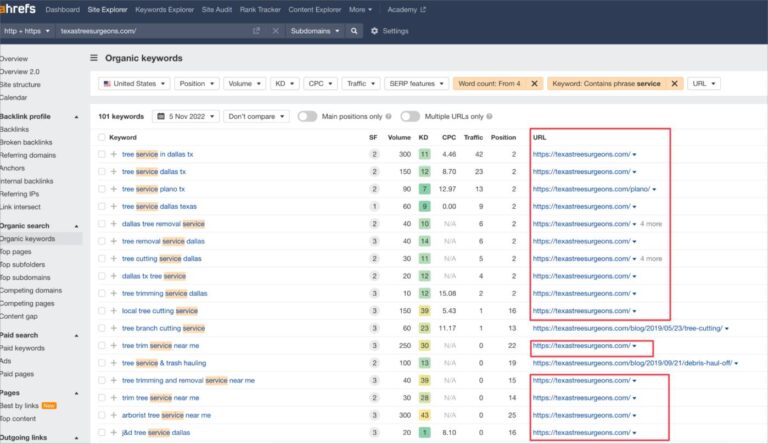Go to Dashboard in top navigation

62,10
